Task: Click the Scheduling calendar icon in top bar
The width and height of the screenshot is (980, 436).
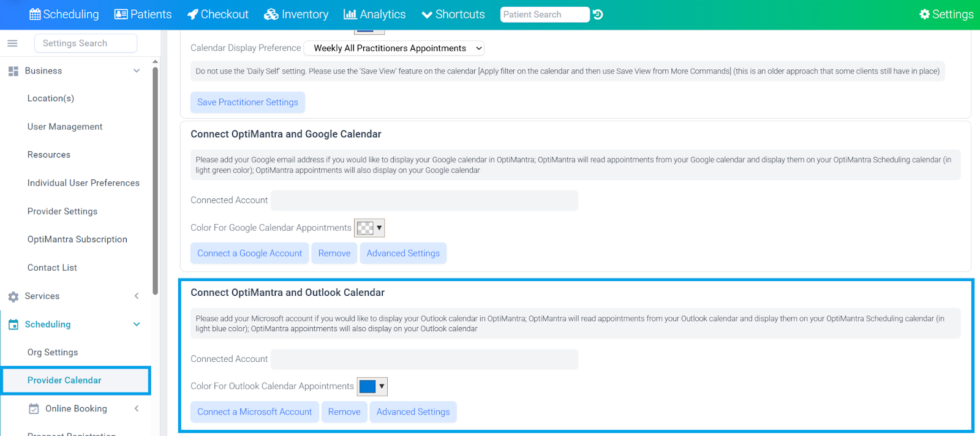Action: click(35, 14)
